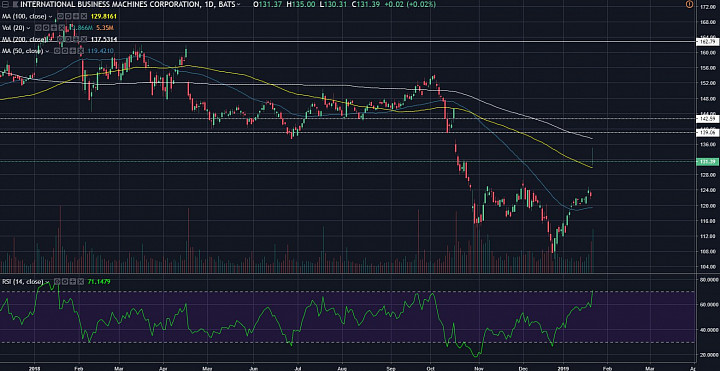Click the plus icon beside MA (200, close)
720x371 pixels.
[76, 39]
